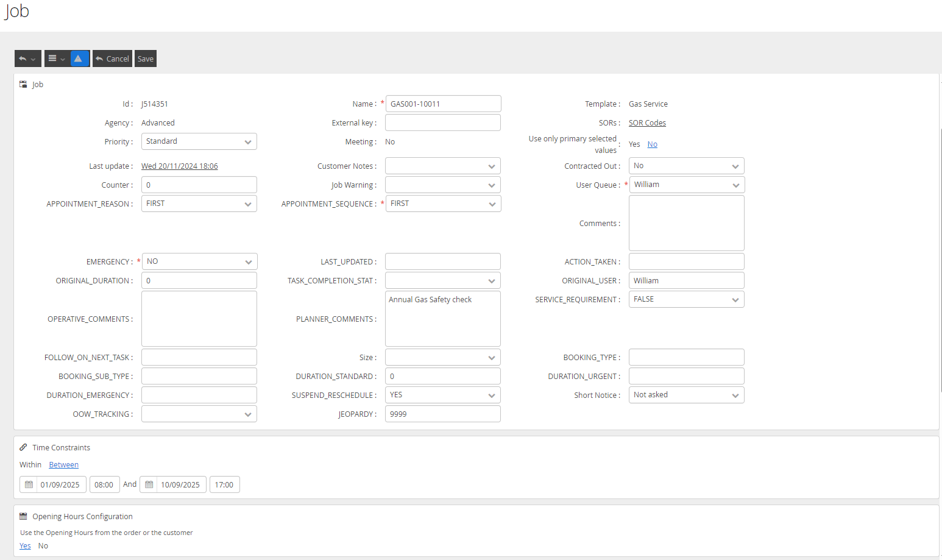Open the User Queue dropdown

tap(687, 185)
